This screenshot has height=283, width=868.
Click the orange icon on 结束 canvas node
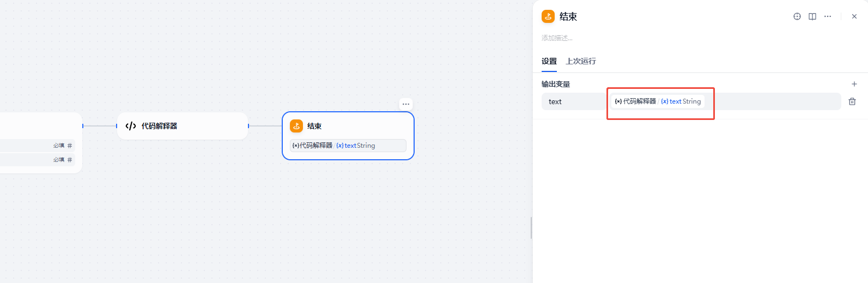pyautogui.click(x=296, y=126)
